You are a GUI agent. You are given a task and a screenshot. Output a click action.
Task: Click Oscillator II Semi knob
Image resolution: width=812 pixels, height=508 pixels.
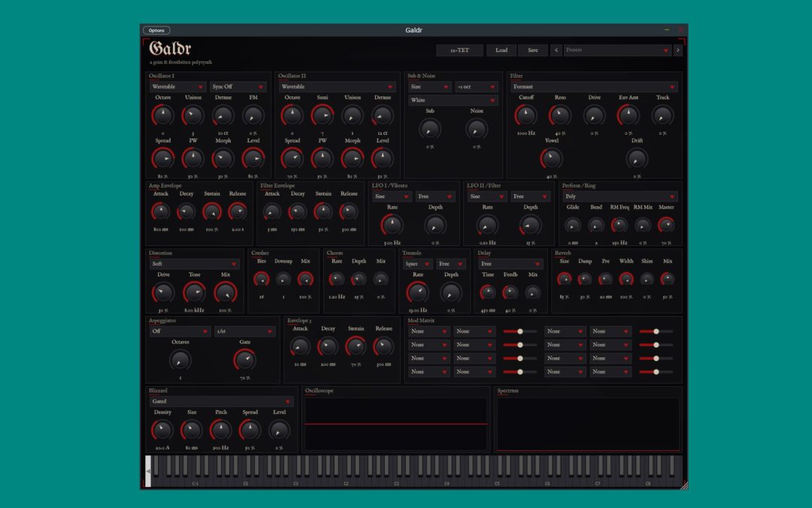(x=322, y=116)
